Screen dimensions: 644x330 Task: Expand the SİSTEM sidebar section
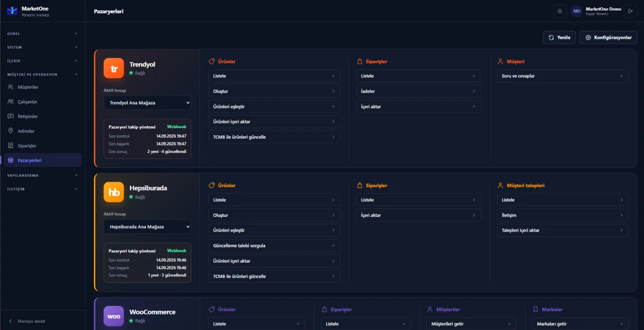(43, 47)
